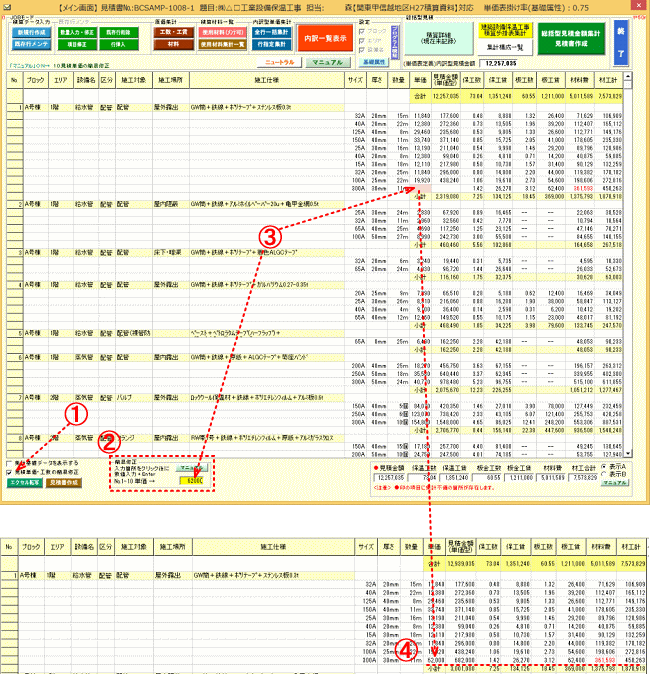This screenshot has width=650, height=674.
Task: Click the エクセル転写 button
Action: click(25, 483)
